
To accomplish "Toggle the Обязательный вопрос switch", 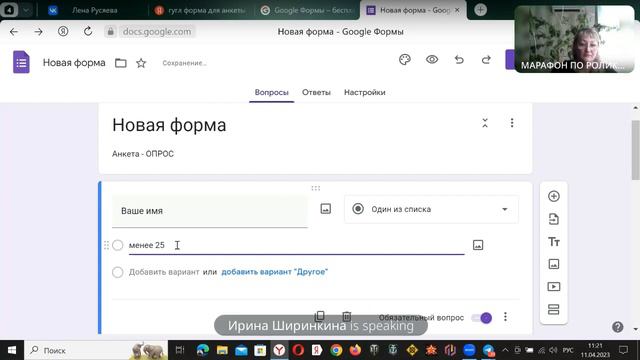I will click(x=482, y=318).
